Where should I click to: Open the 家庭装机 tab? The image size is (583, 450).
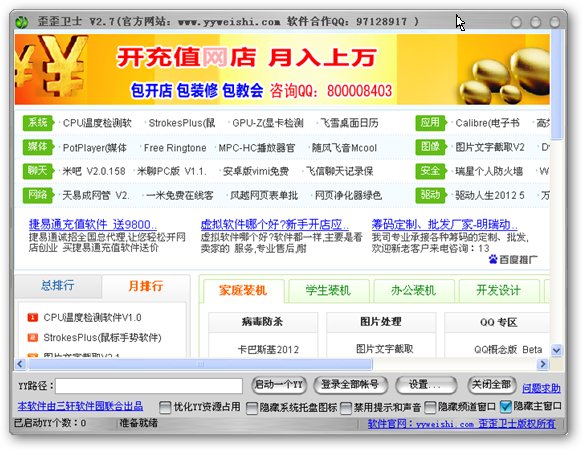point(243,290)
